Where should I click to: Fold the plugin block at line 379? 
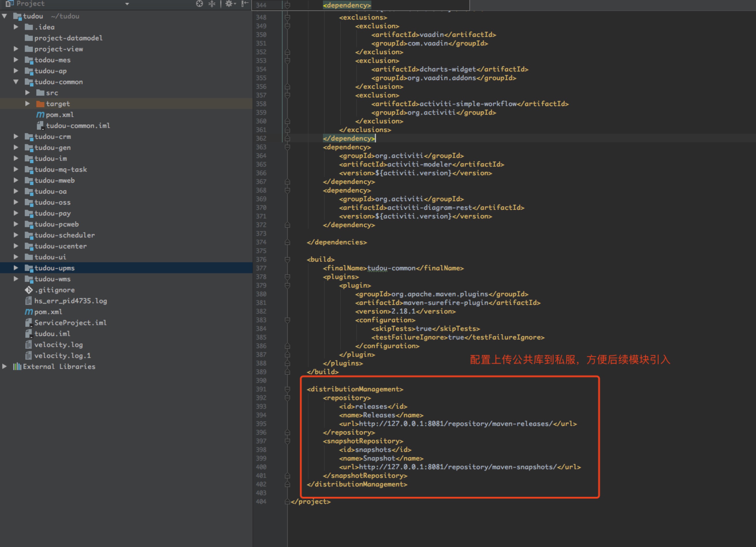click(x=287, y=286)
